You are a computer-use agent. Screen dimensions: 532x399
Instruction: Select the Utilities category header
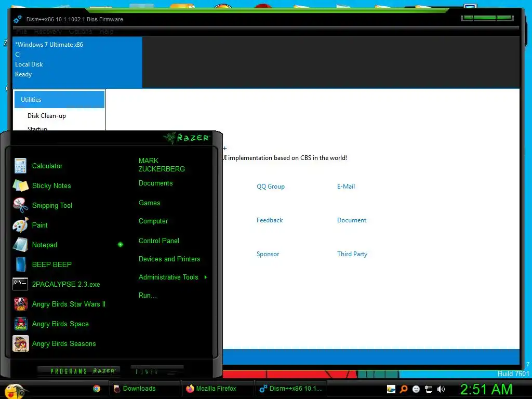coord(59,99)
